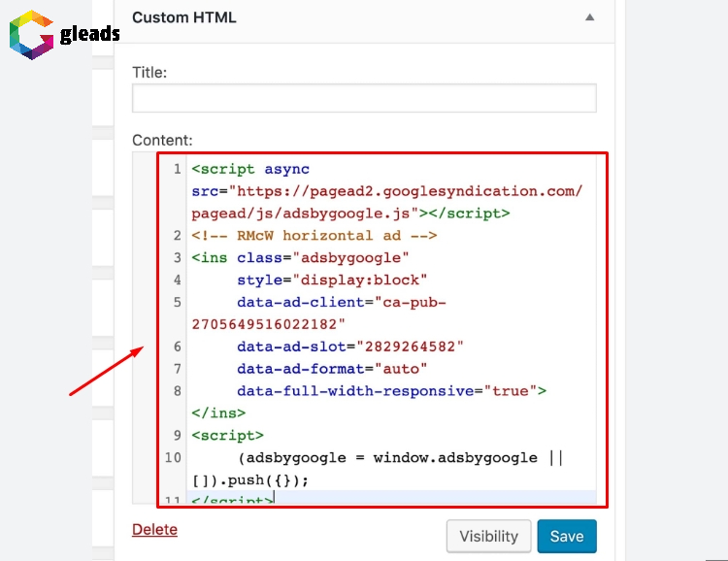Click the data-ad-client code line

[342, 302]
